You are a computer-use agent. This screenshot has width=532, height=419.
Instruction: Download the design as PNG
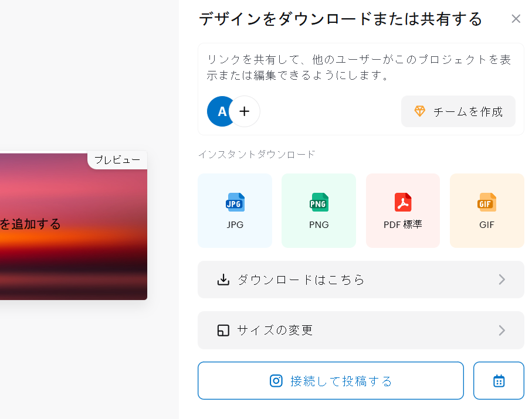tap(318, 210)
